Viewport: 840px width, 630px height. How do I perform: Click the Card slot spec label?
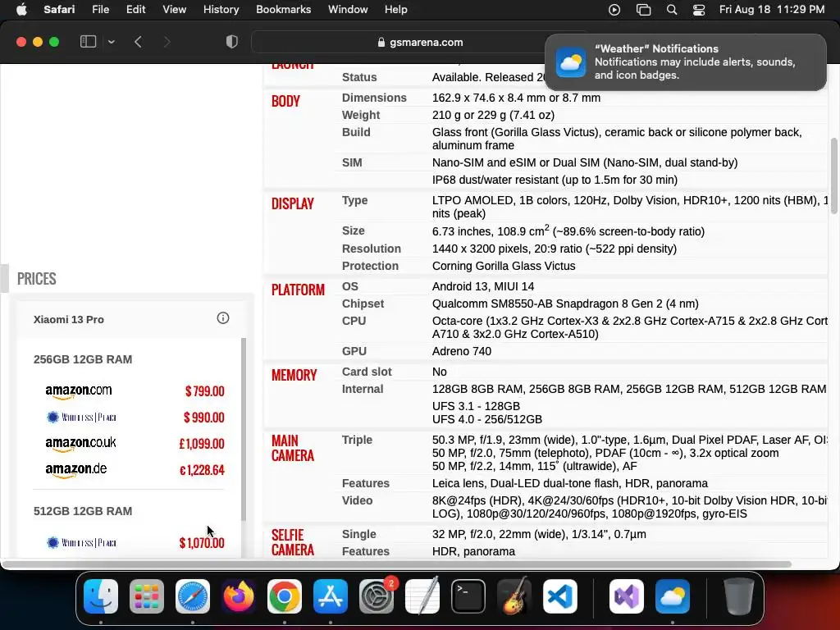[367, 372]
